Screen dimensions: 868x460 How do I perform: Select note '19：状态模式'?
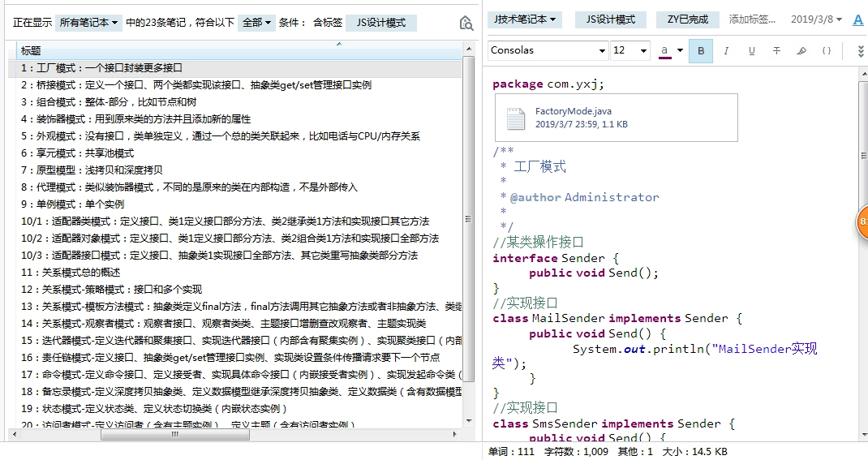pyautogui.click(x=234, y=409)
